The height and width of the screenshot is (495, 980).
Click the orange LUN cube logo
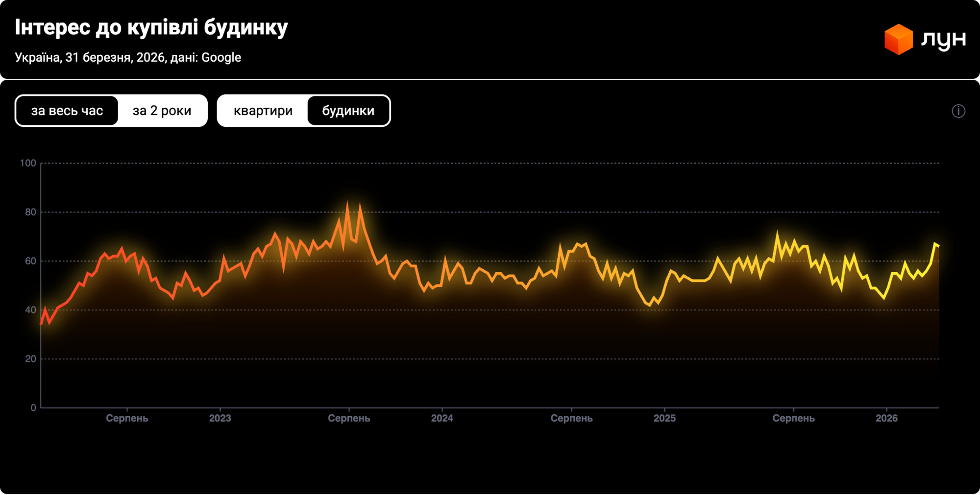coord(898,39)
